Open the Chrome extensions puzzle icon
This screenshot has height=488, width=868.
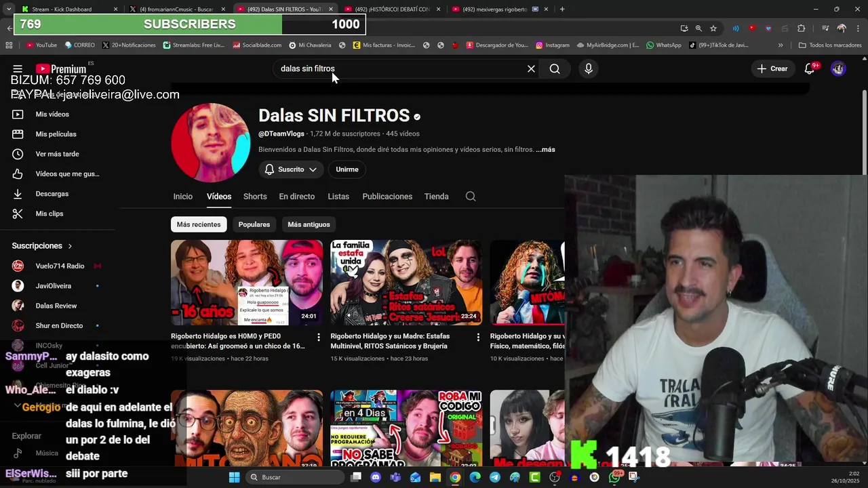[802, 28]
